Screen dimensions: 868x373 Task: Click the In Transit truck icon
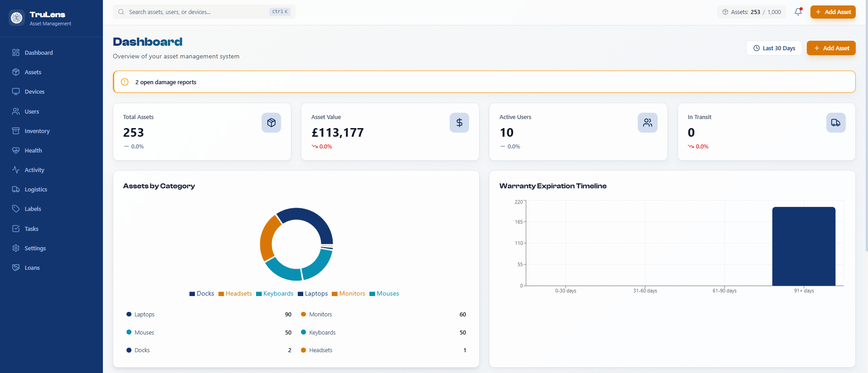click(x=836, y=123)
